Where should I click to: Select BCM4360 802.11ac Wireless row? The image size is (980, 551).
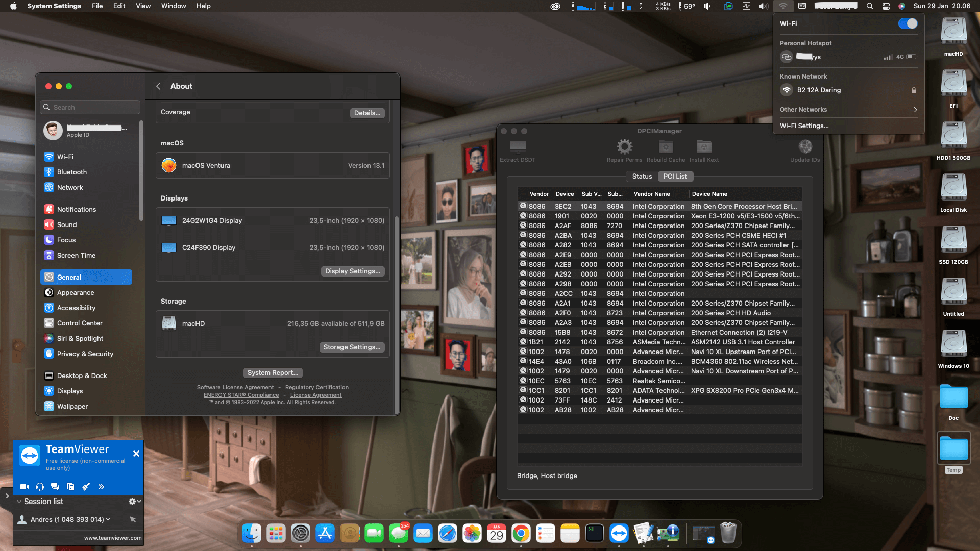(659, 362)
